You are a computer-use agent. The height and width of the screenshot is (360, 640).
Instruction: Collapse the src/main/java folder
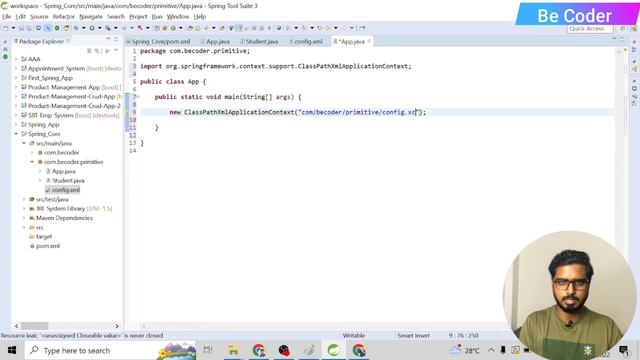(x=24, y=143)
